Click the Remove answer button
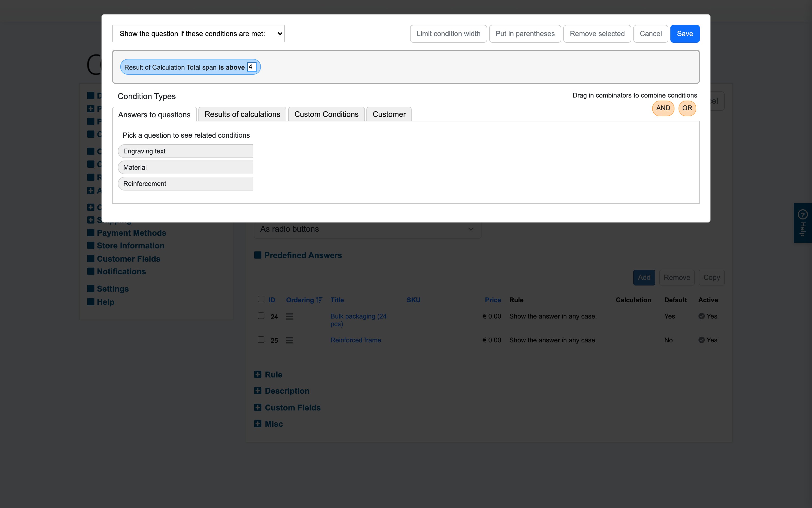Viewport: 812px width, 508px height. tap(677, 278)
